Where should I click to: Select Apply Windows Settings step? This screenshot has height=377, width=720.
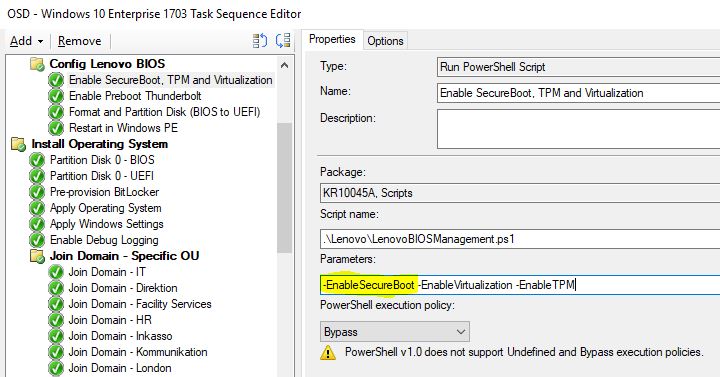[107, 224]
